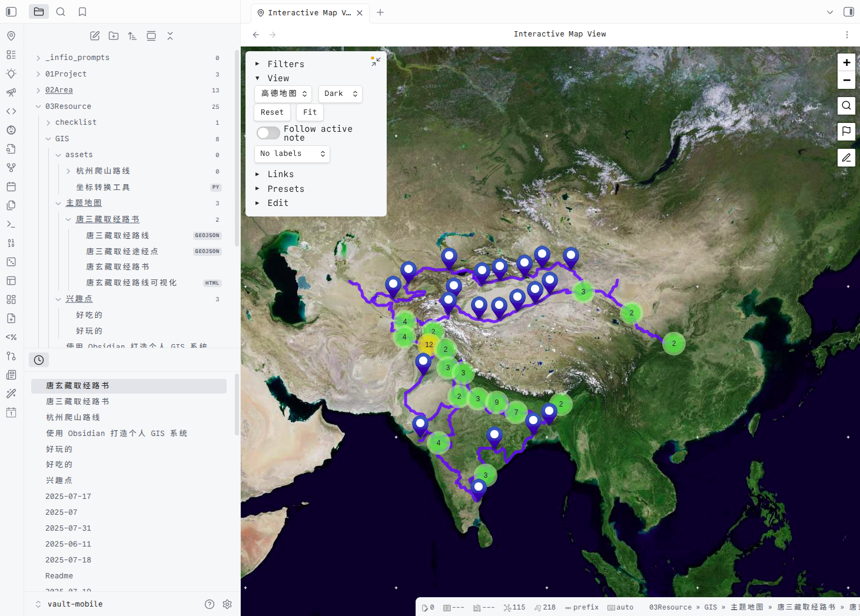This screenshot has height=616, width=860.
Task: Open the search panel icon
Action: click(x=61, y=12)
